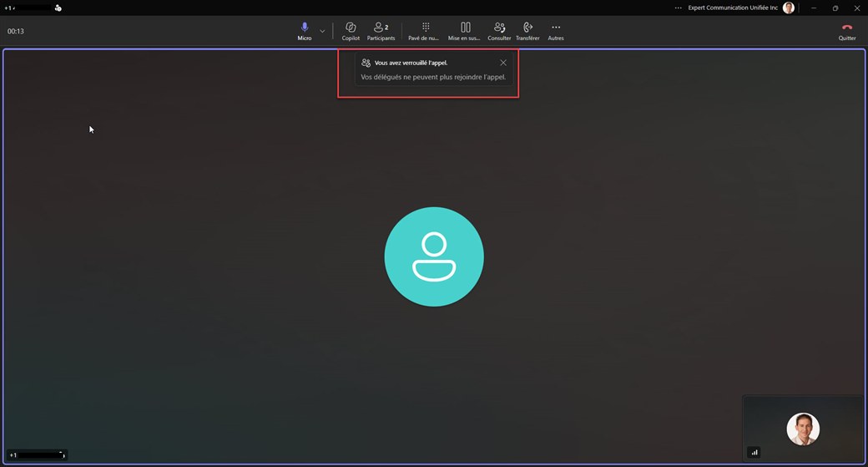Show the Participants list

tap(381, 31)
